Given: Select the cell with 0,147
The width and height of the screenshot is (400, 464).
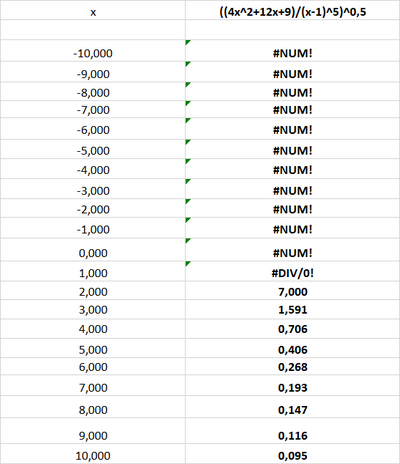Looking at the screenshot, I should pos(293,407).
